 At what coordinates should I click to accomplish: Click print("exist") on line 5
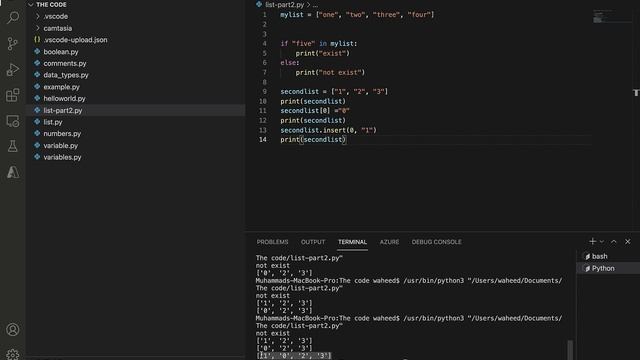pyautogui.click(x=322, y=53)
